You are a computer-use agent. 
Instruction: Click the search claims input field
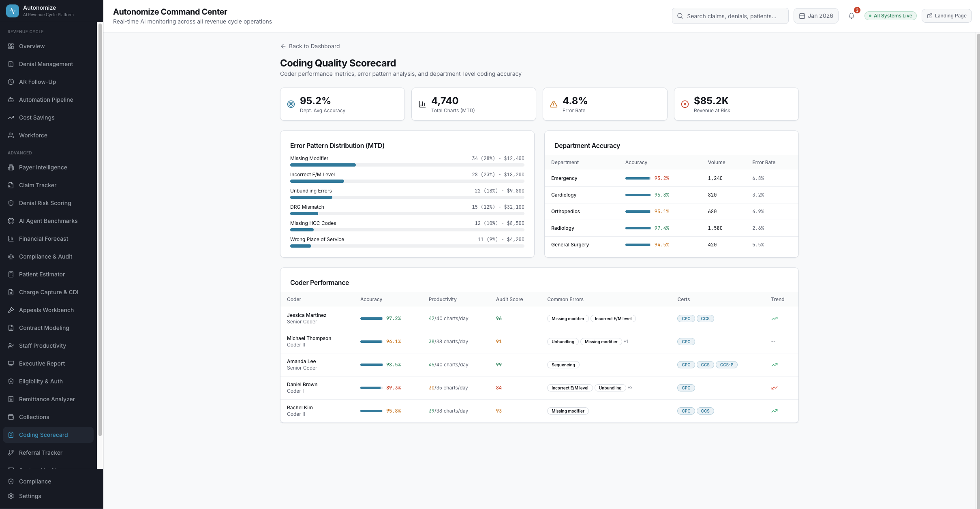[730, 16]
